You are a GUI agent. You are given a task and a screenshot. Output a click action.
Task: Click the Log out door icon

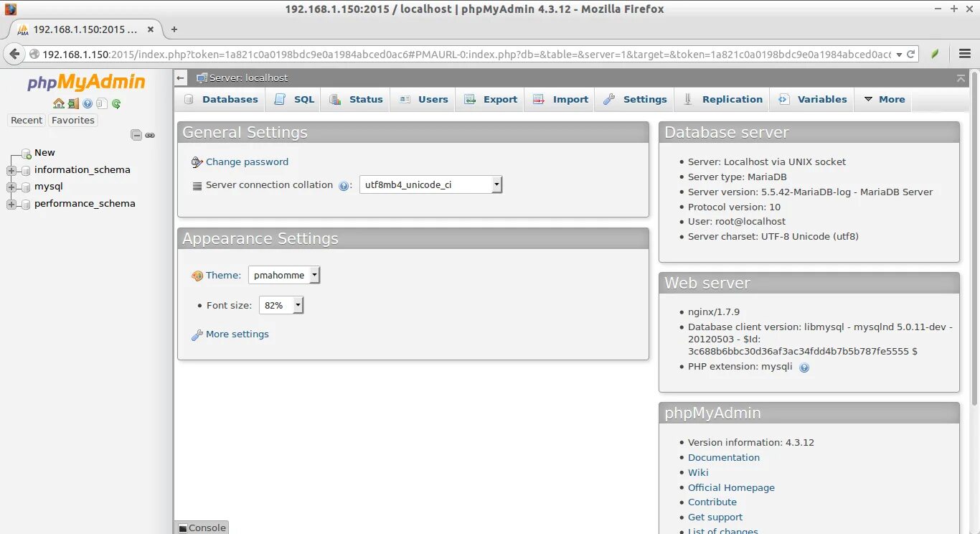(x=73, y=103)
